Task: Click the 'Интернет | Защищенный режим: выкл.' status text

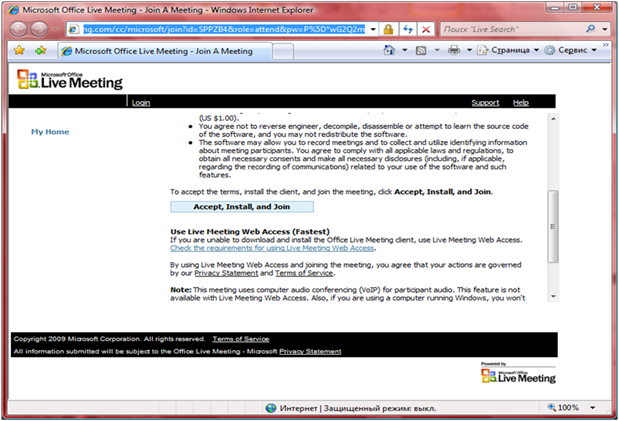Action: point(358,408)
